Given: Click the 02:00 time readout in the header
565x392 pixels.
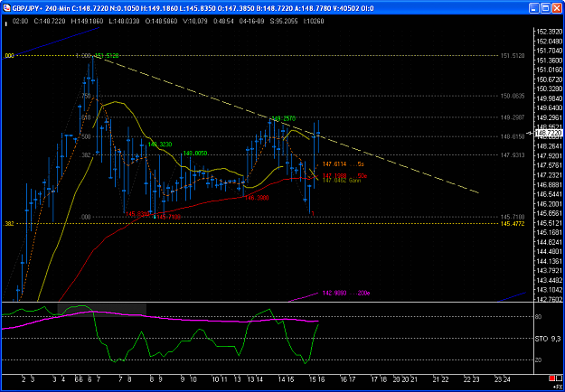Looking at the screenshot, I should tap(20, 22).
